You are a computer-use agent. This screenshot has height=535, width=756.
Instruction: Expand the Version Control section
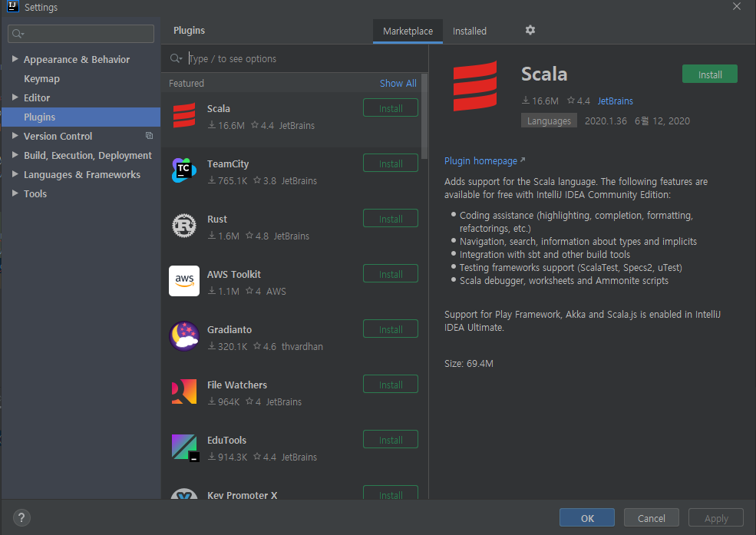pyautogui.click(x=15, y=136)
